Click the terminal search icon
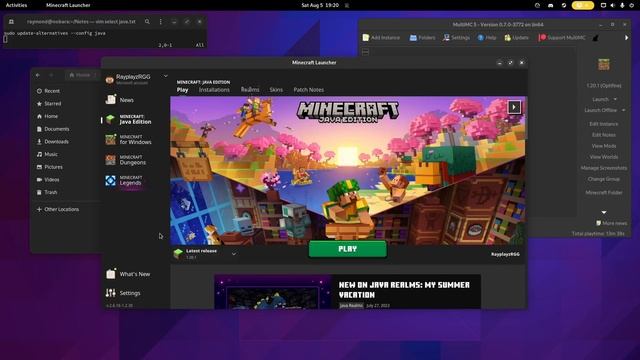The height and width of the screenshot is (360, 640). pyautogui.click(x=147, y=22)
